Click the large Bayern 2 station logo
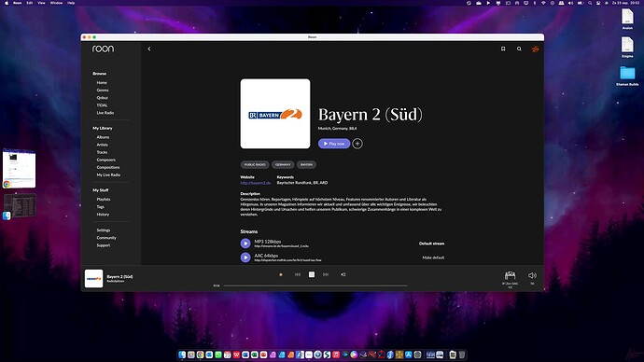 point(275,114)
